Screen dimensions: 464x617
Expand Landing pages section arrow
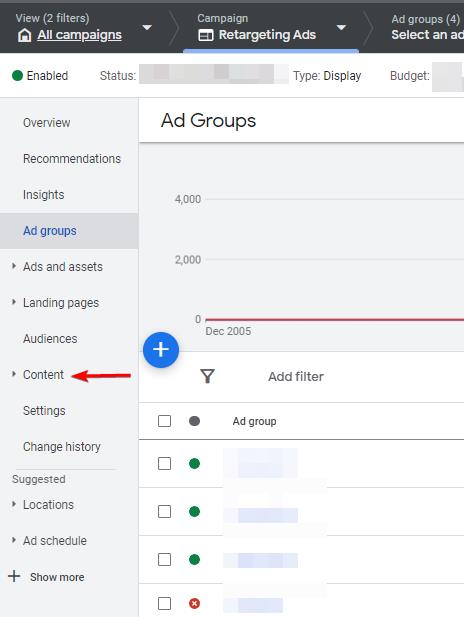(x=14, y=302)
